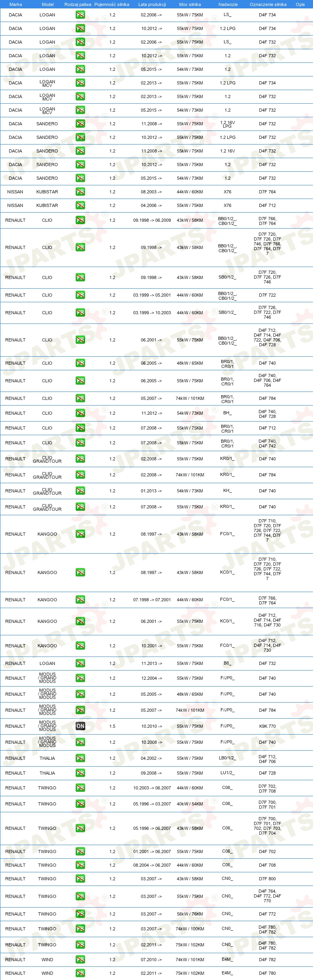Select the LB0/1/2_ body code cell
The width and height of the screenshot is (313, 980).
(x=227, y=758)
